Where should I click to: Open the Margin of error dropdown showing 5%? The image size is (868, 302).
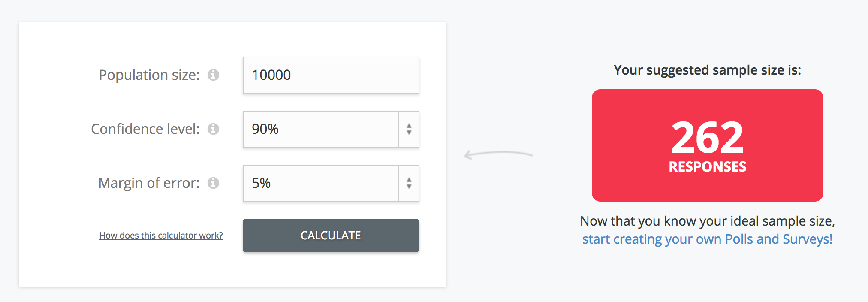coord(331,183)
